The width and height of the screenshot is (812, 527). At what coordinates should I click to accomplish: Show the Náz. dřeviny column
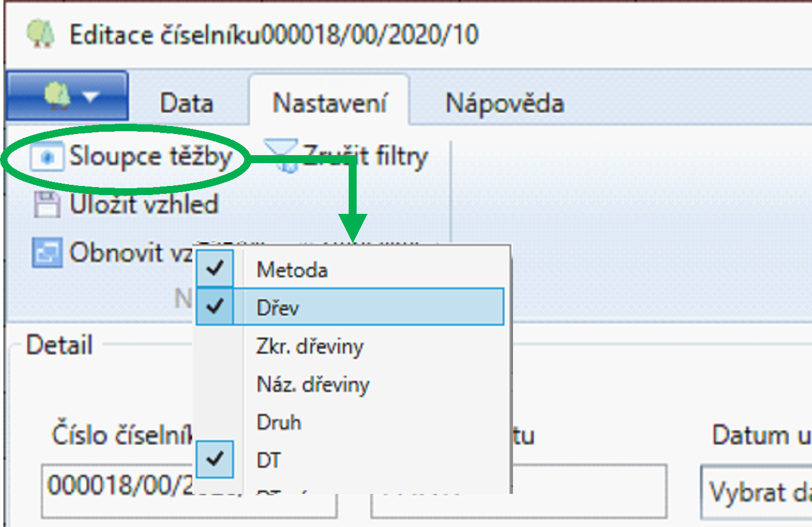click(x=313, y=384)
